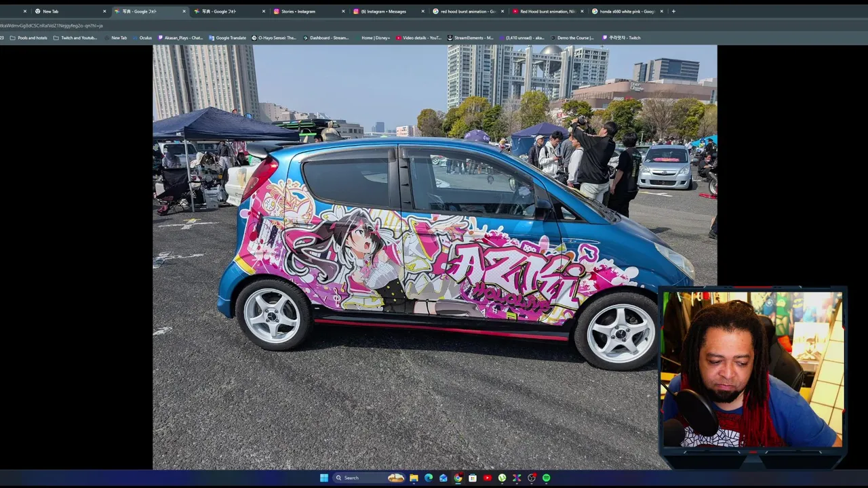Open the Twitch bookmark with Korean title
868x488 pixels.
pyautogui.click(x=621, y=38)
